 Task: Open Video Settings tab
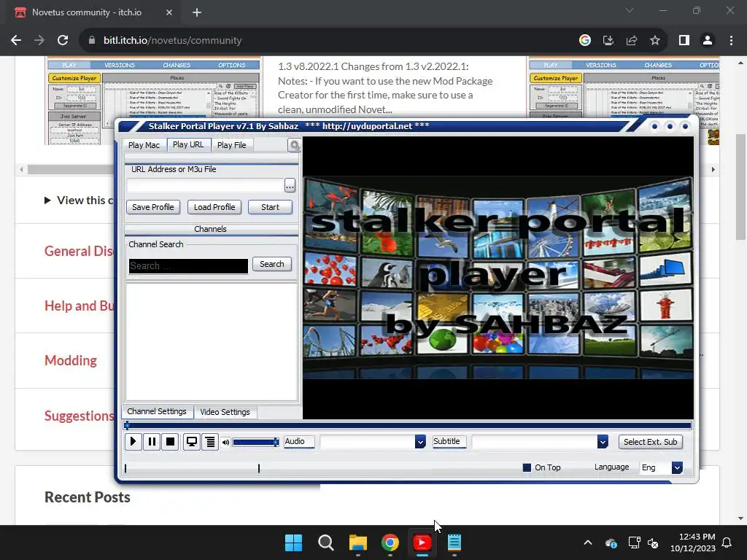(x=225, y=412)
